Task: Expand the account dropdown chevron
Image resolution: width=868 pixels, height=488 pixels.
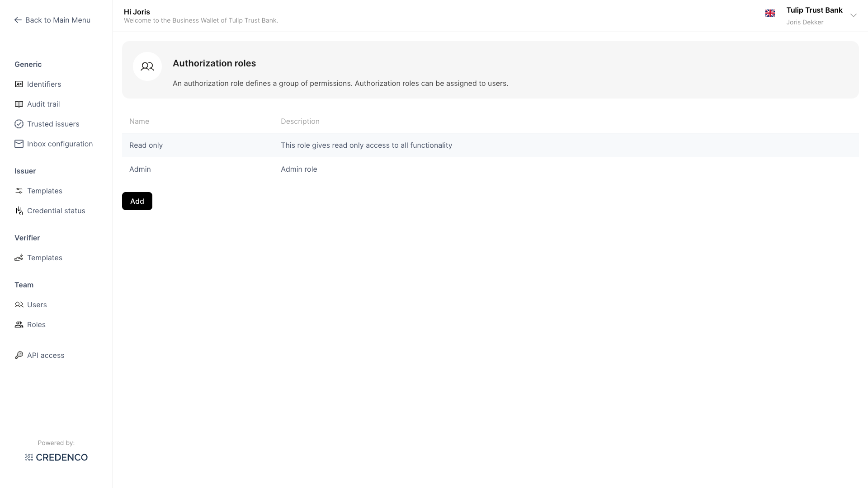Action: [854, 15]
